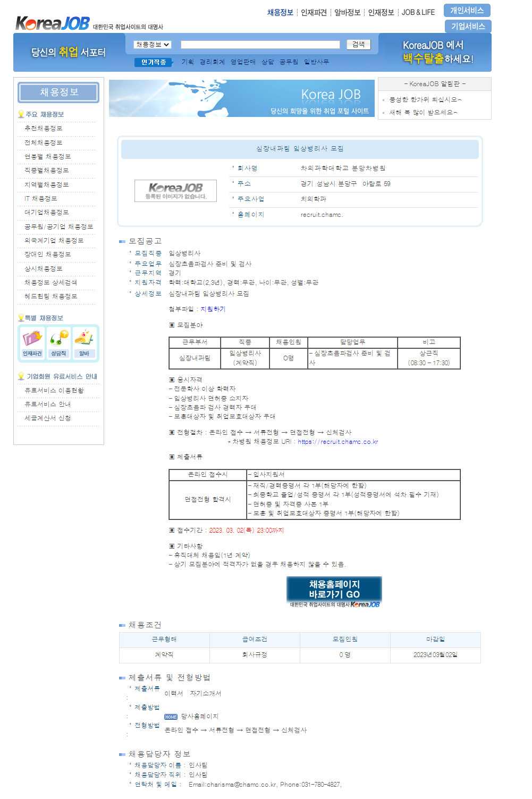Screen dimensions: 532x799
Task: Open 장애인 채용정보 in the sidebar
Action: [48, 254]
